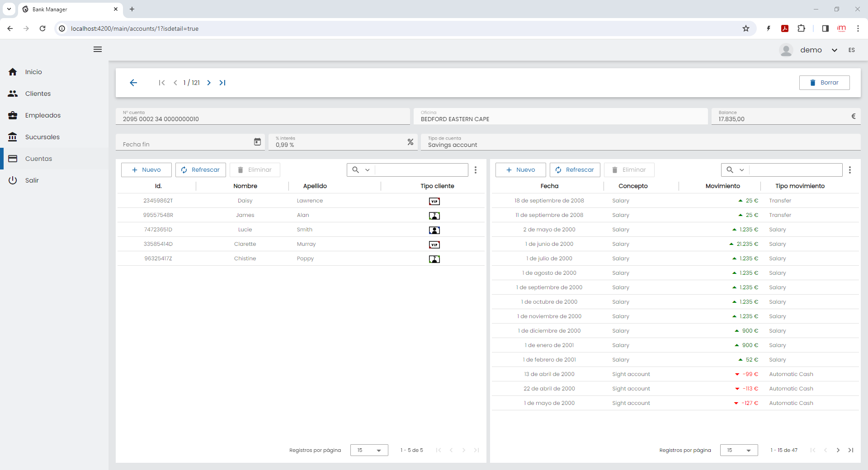Open a new browser tab

132,9
